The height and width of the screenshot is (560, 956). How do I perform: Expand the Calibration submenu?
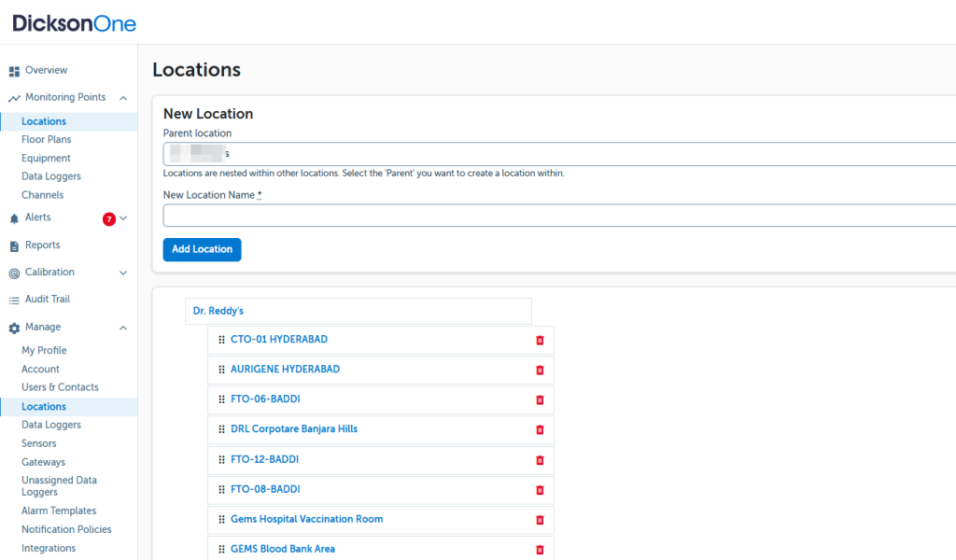(x=123, y=273)
